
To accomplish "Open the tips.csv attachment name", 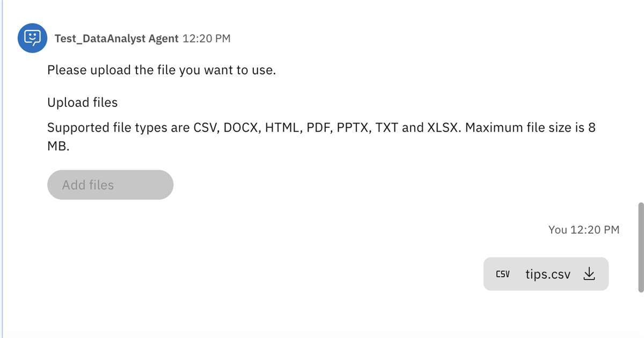I will pyautogui.click(x=547, y=274).
